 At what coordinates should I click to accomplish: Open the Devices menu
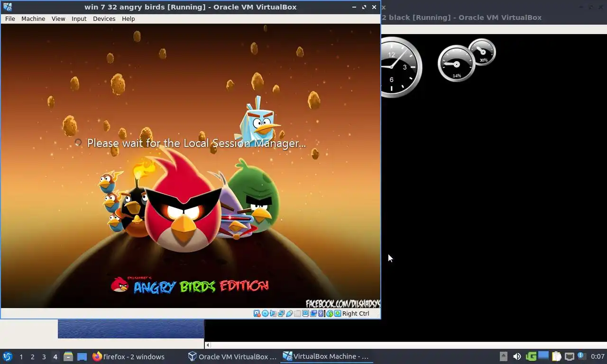104,18
